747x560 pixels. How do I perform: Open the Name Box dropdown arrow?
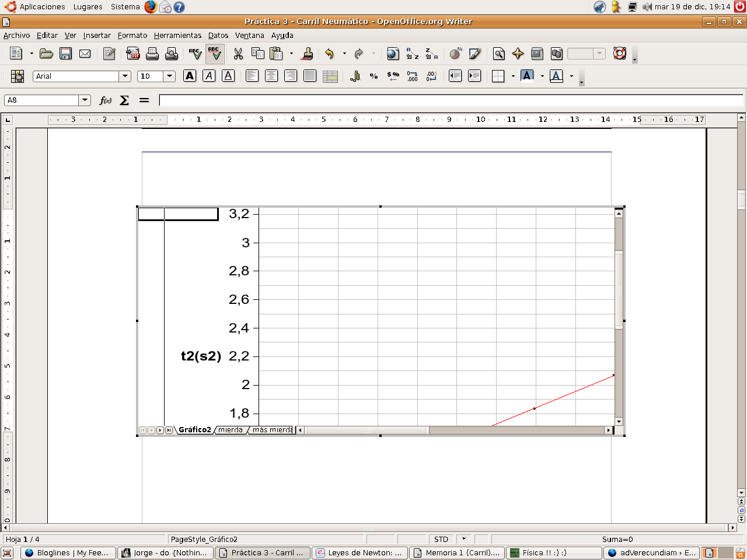(x=85, y=100)
